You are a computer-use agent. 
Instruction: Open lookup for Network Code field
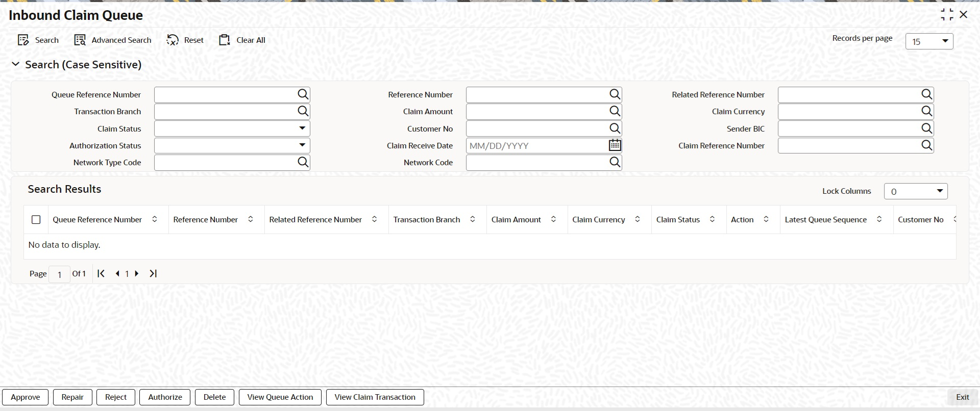click(x=615, y=162)
